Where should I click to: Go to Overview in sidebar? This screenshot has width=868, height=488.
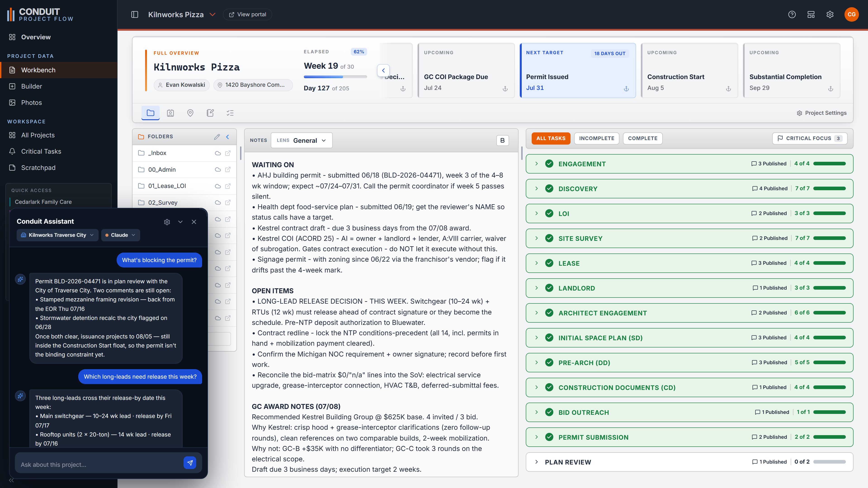click(59, 37)
